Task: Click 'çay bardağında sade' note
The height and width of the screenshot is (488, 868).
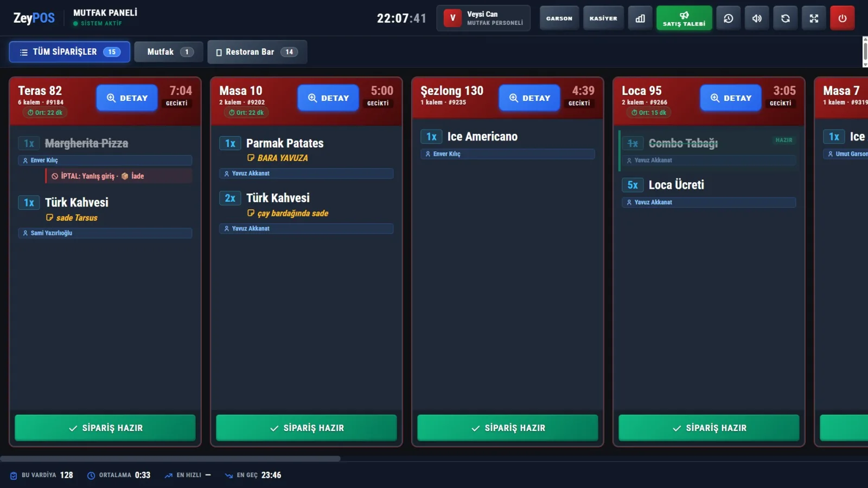Action: (x=288, y=214)
